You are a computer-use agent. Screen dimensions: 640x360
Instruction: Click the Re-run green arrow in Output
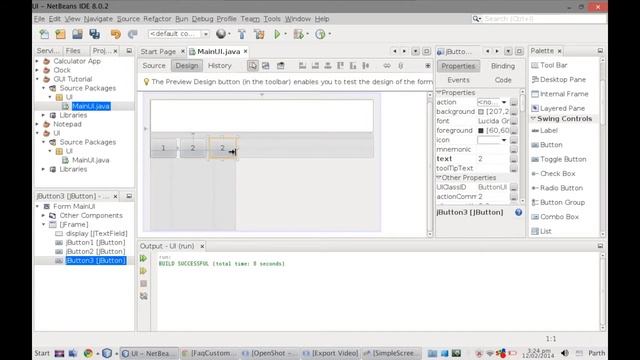point(143,258)
